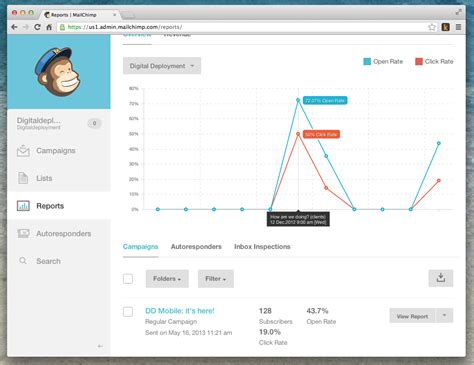474x365 pixels.
Task: Open Autoresponders sidebar icon
Action: pyautogui.click(x=23, y=233)
